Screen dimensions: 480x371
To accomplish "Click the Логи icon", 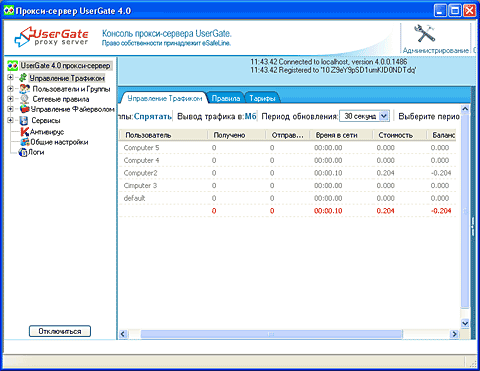I will [23, 152].
